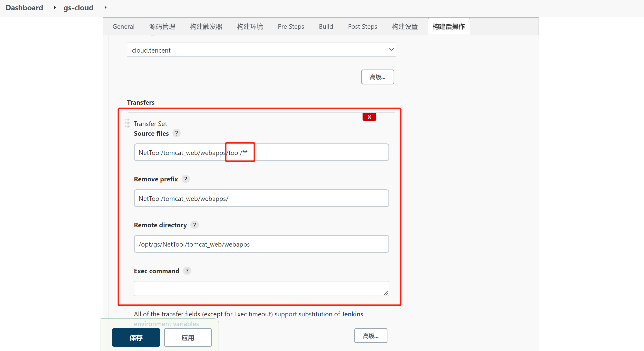Click the Exec command textarea resize handle
Screen dimensions: 644x351
386,293
